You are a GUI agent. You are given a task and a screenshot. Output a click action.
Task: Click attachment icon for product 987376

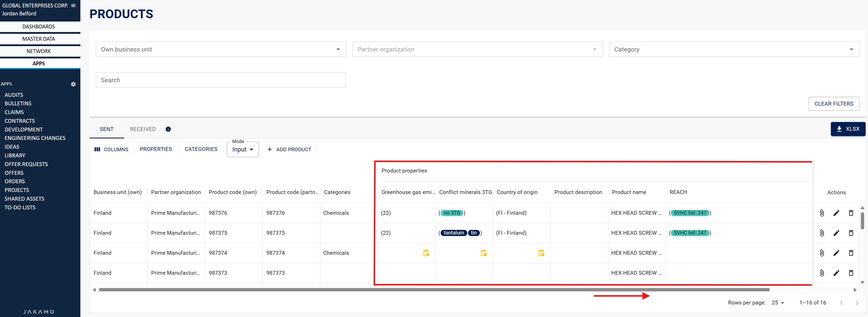[822, 213]
